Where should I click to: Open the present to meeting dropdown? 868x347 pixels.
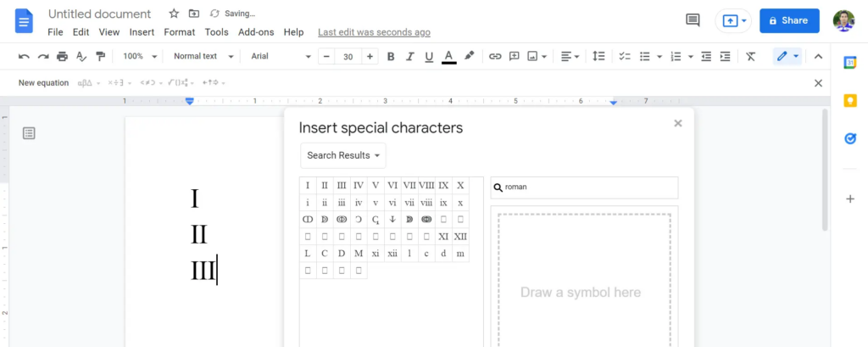click(x=733, y=20)
